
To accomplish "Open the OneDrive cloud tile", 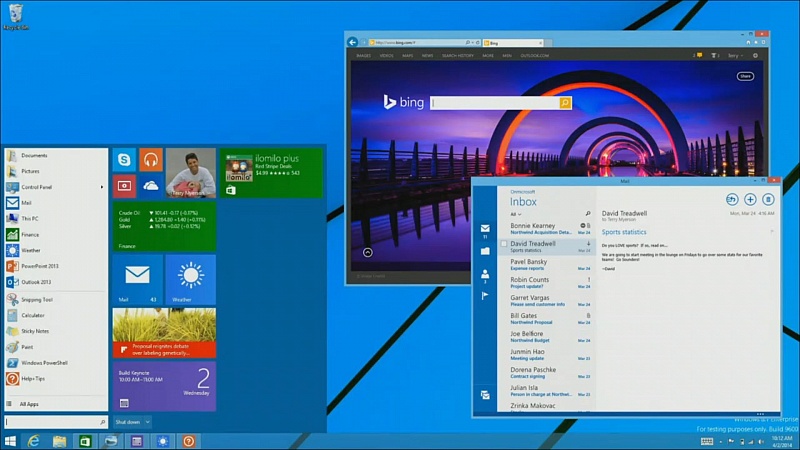I will point(151,186).
